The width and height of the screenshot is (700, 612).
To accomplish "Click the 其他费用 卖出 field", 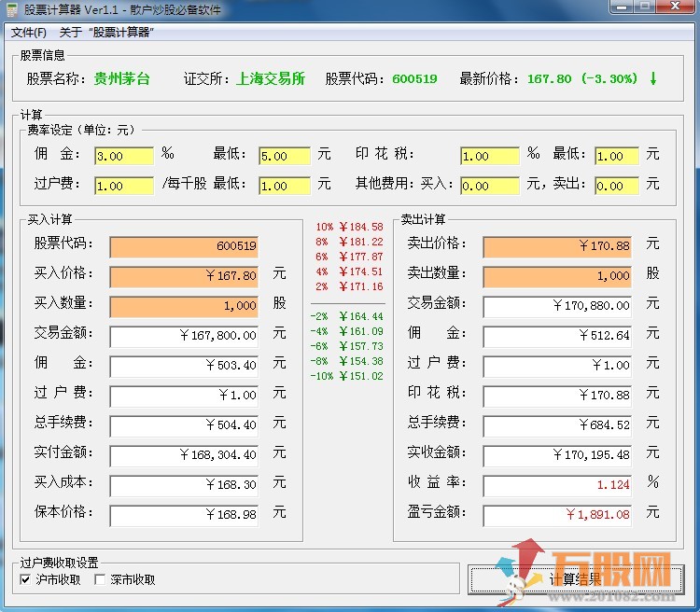I will [617, 186].
